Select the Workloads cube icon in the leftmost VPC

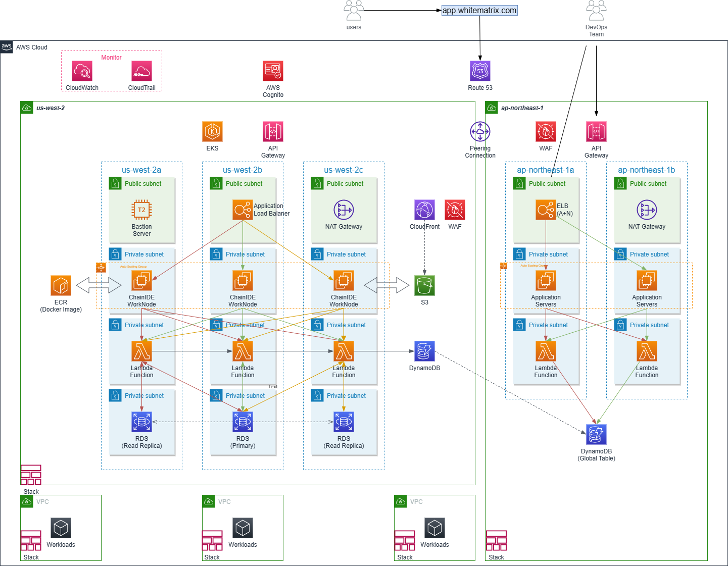(61, 528)
